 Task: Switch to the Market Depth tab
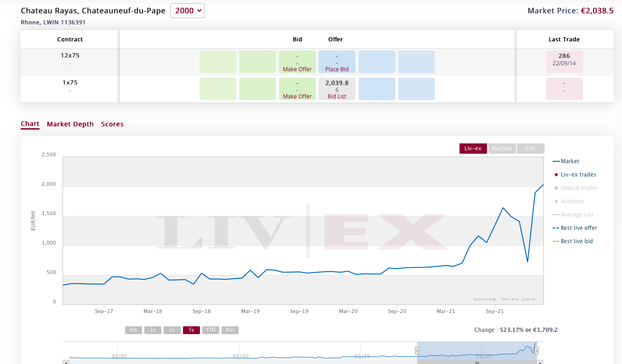pyautogui.click(x=70, y=124)
